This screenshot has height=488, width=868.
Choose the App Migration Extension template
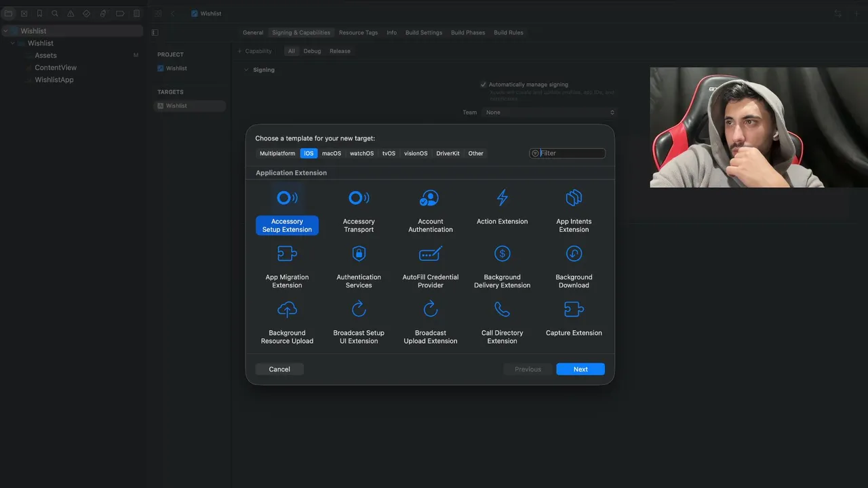click(287, 266)
